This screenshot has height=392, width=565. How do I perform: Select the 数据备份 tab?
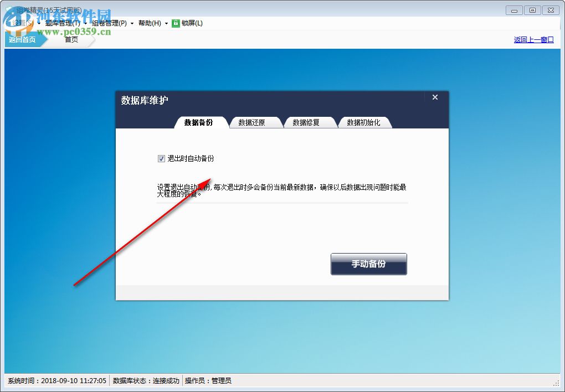pos(200,122)
